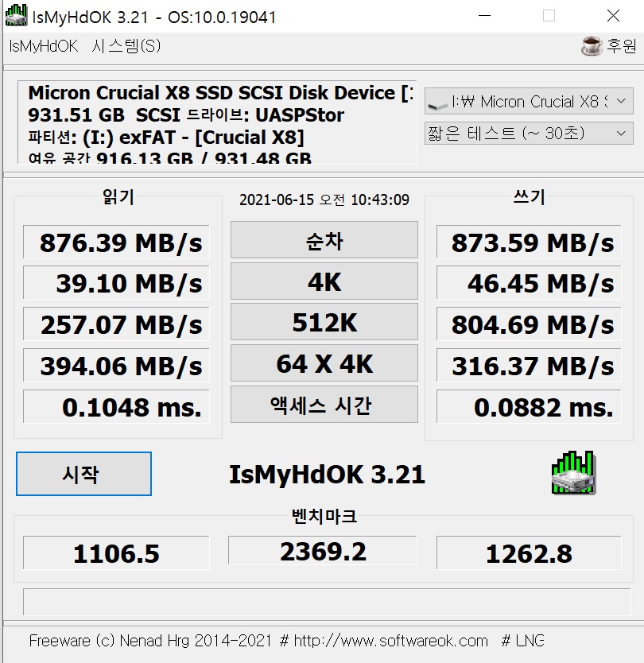Select read value 257.07 MB/s
This screenshot has width=644, height=663.
click(116, 324)
